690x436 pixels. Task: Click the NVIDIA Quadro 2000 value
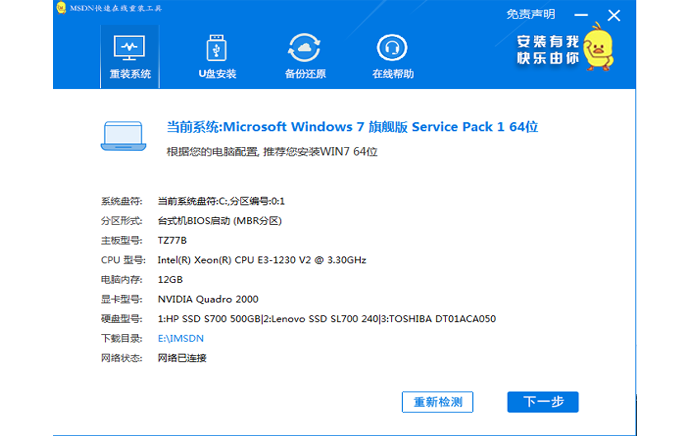[x=208, y=300]
